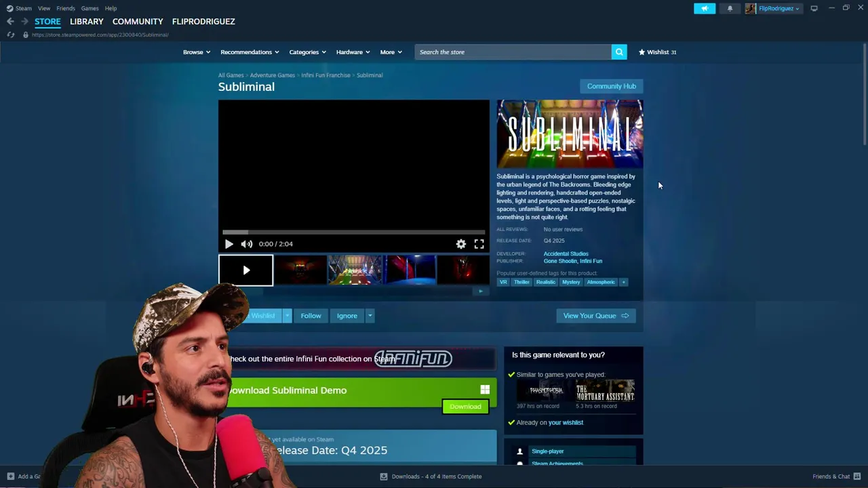The height and width of the screenshot is (488, 868).
Task: Open the Downloads status icon
Action: [384, 476]
